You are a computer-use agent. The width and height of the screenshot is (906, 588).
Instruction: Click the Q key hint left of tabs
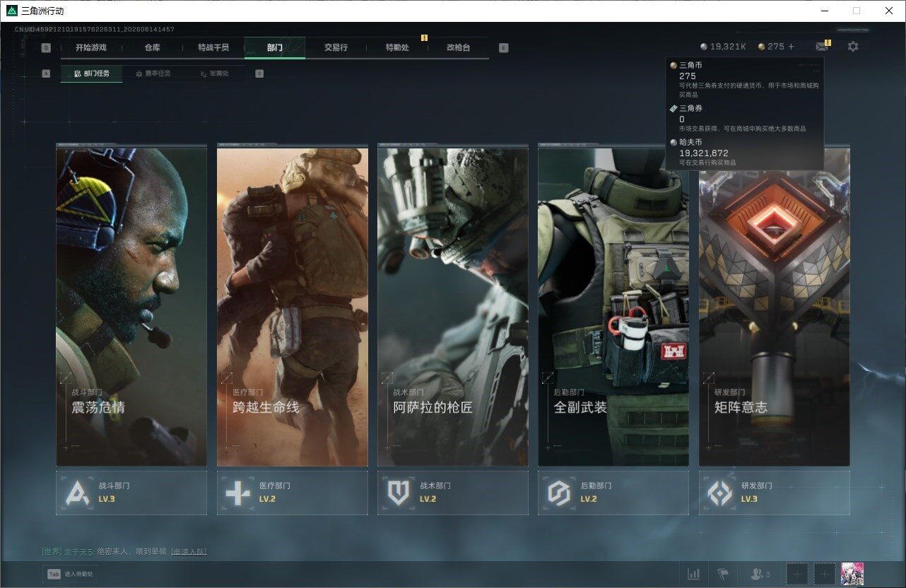point(46,48)
